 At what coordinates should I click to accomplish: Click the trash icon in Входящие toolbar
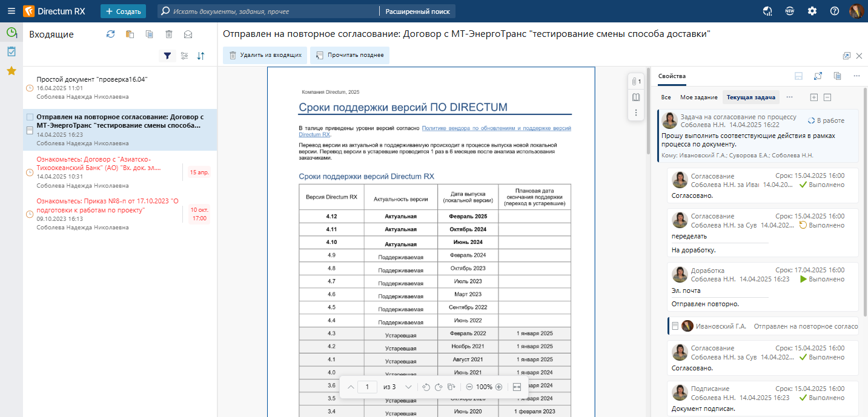[x=169, y=34]
